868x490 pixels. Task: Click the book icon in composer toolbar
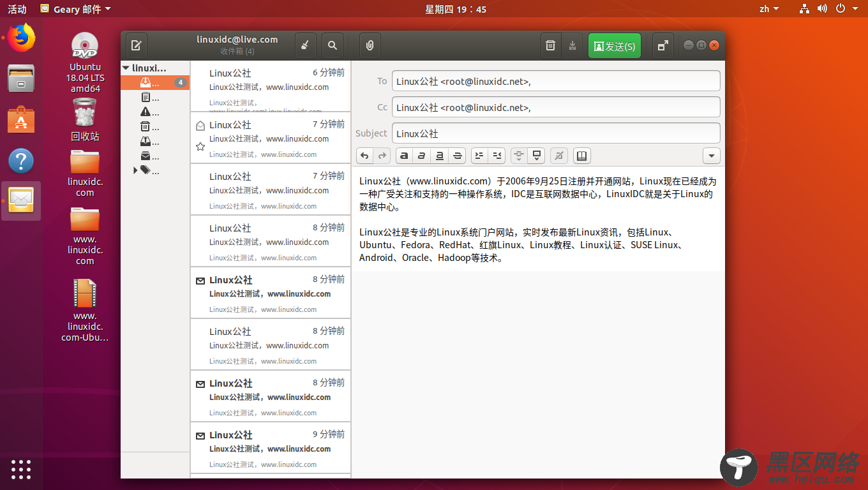(x=581, y=156)
